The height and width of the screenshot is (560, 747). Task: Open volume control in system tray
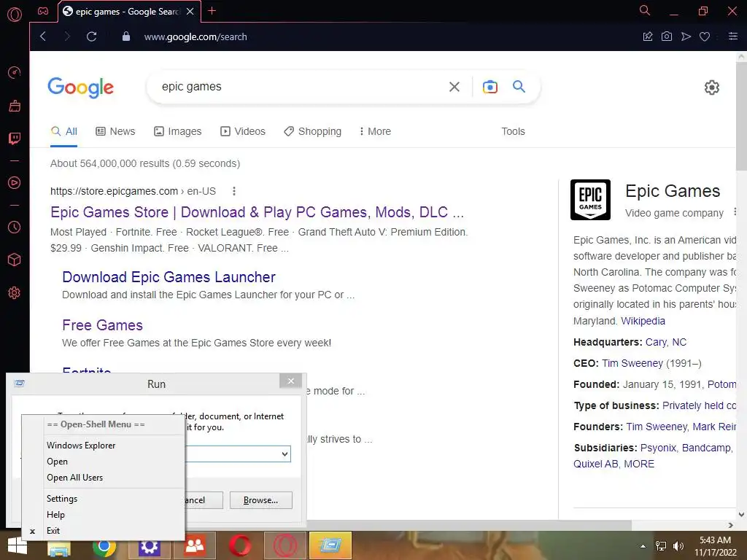tap(678, 546)
